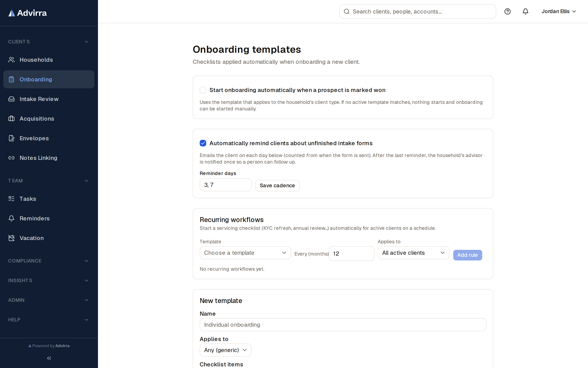Click the template Name input field
The image size is (588, 368).
[343, 325]
